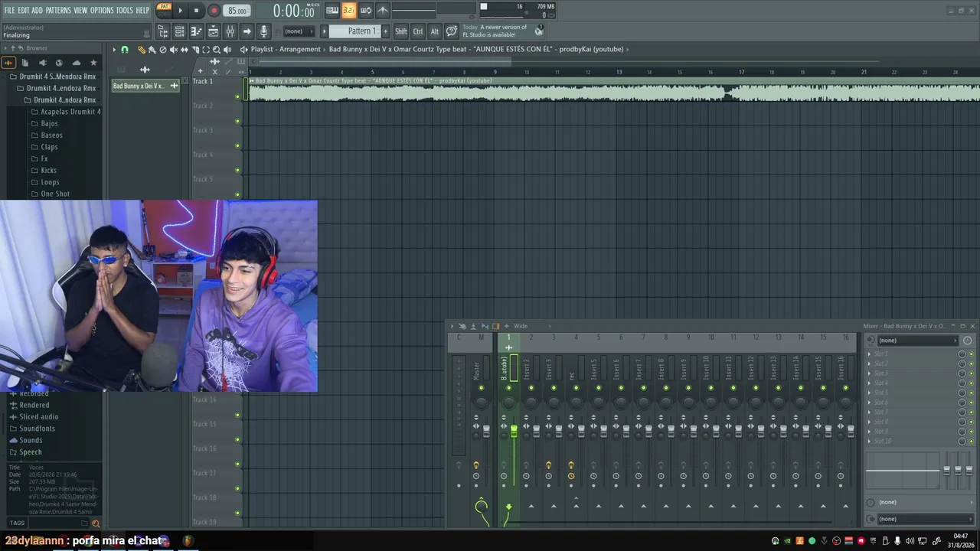Mute Track 18 in the playlist
980x551 pixels.
click(237, 513)
